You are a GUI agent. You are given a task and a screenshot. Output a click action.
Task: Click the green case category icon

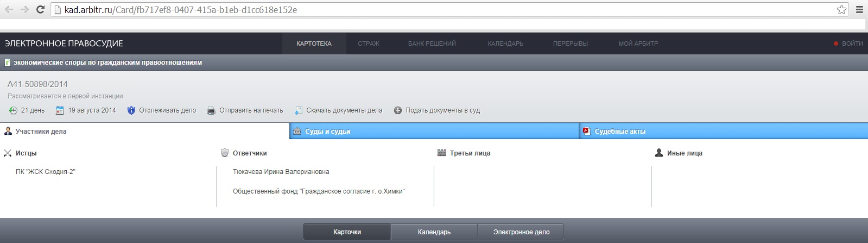pyautogui.click(x=8, y=63)
